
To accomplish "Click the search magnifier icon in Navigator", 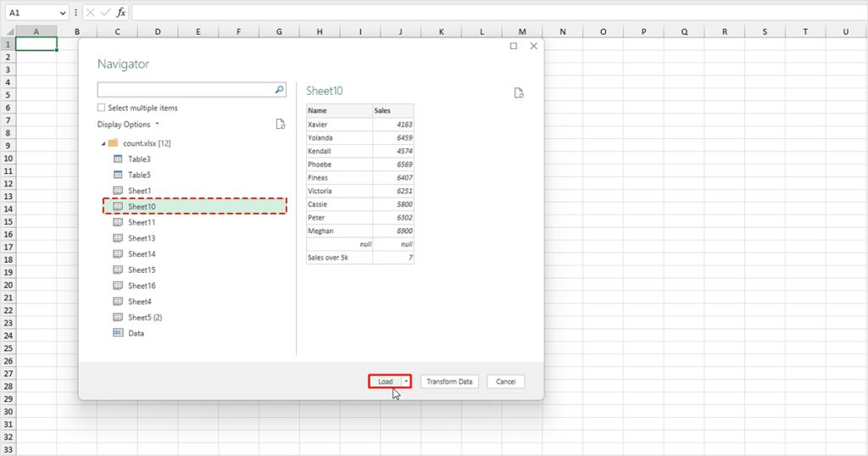I will (x=280, y=90).
